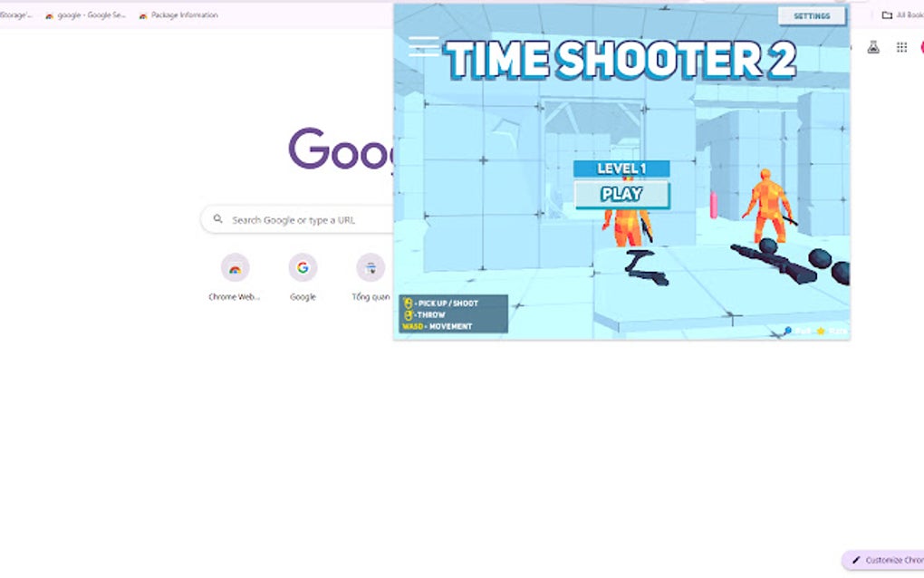This screenshot has width=924, height=578.
Task: Click the partially visible Google logo
Action: pos(340,149)
